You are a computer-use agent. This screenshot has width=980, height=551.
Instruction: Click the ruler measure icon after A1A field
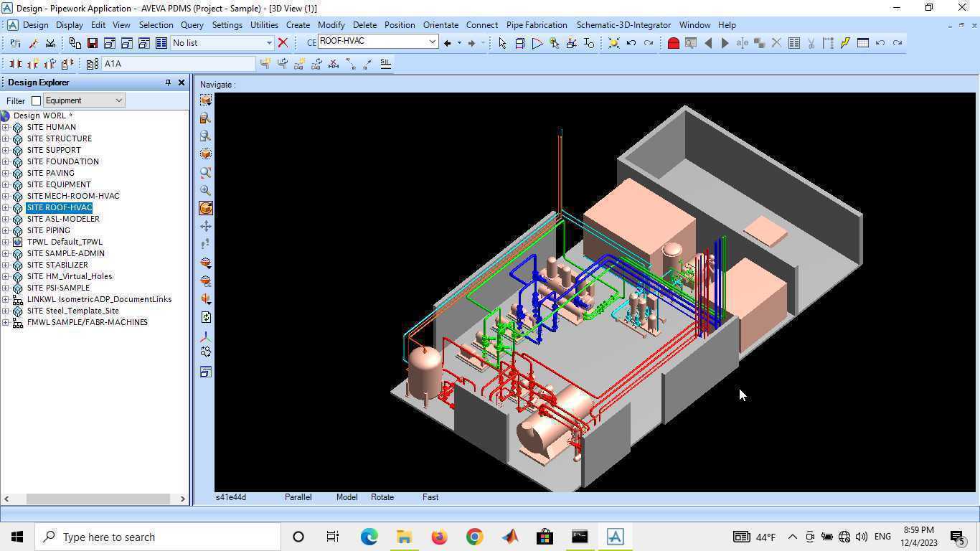tap(385, 64)
